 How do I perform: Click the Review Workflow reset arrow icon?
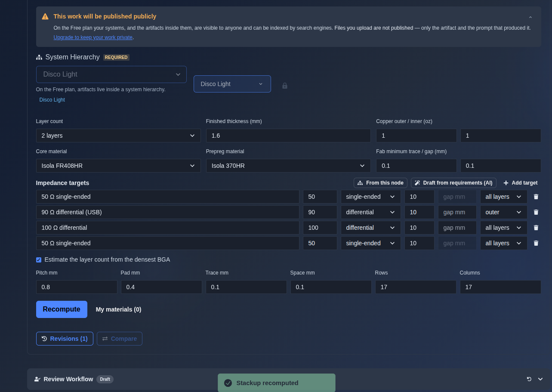(x=529, y=379)
